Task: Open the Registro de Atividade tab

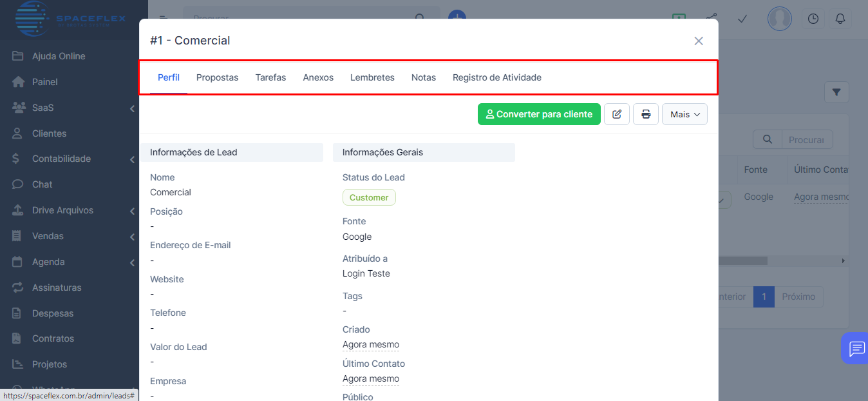Action: coord(496,77)
